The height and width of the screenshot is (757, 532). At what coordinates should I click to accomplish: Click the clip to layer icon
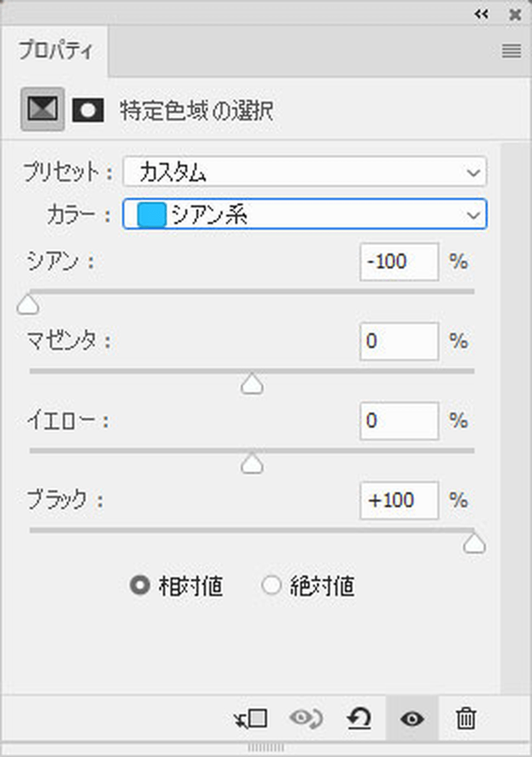coord(251,719)
